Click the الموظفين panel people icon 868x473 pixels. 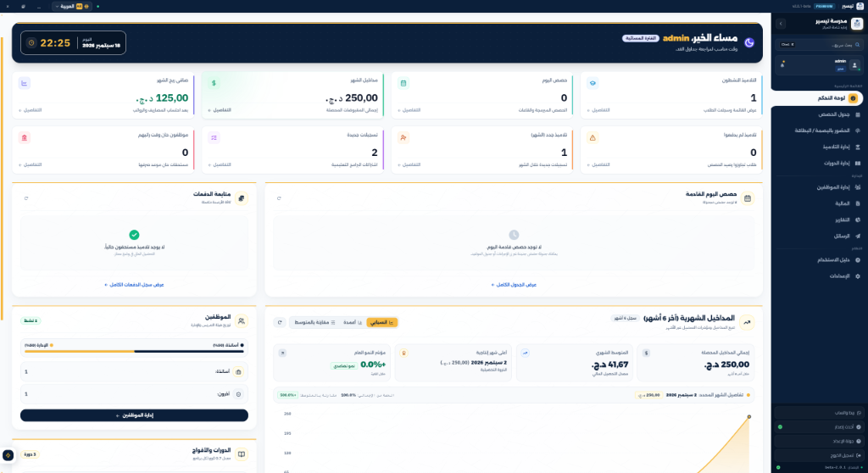pyautogui.click(x=242, y=321)
